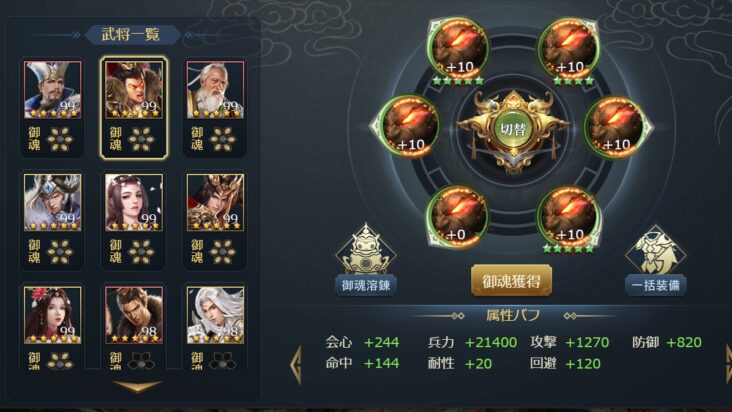This screenshot has width=732, height=412.
Task: Expand the general list with the down arrow
Action: pyautogui.click(x=138, y=385)
